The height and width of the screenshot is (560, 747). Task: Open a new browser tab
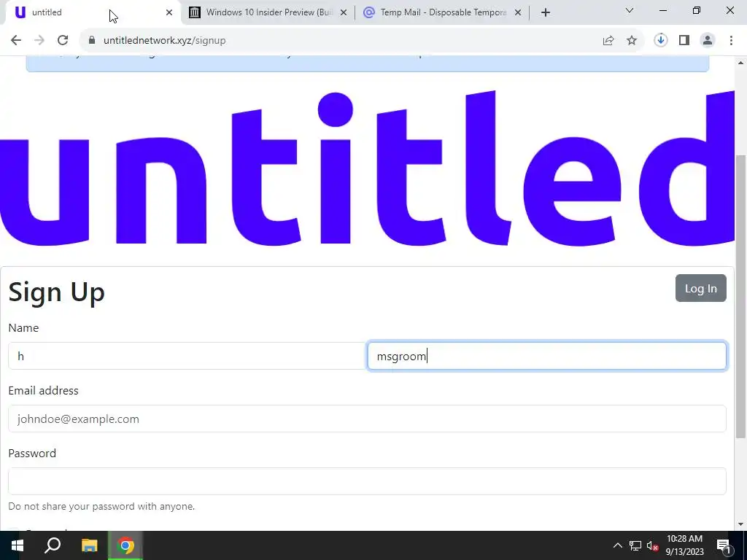tap(546, 12)
